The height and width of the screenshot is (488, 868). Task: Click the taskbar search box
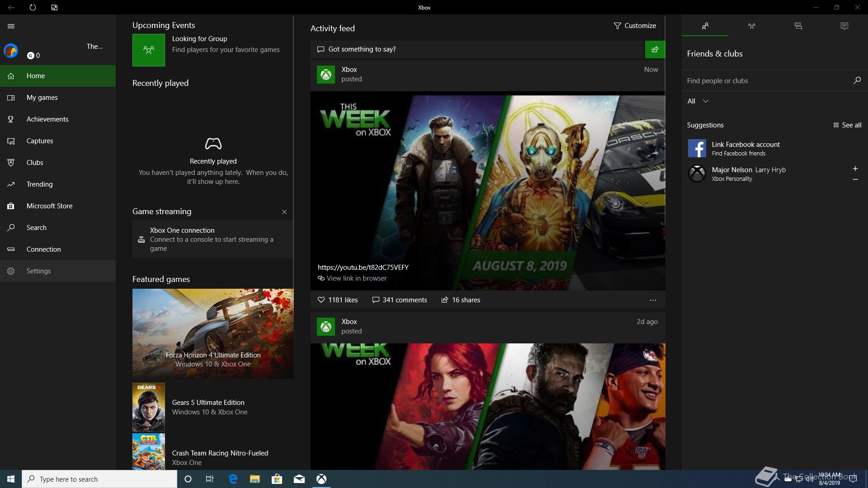point(99,479)
